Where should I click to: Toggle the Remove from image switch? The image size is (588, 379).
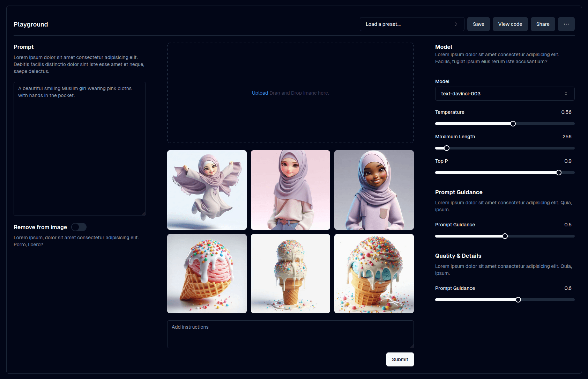(x=79, y=227)
